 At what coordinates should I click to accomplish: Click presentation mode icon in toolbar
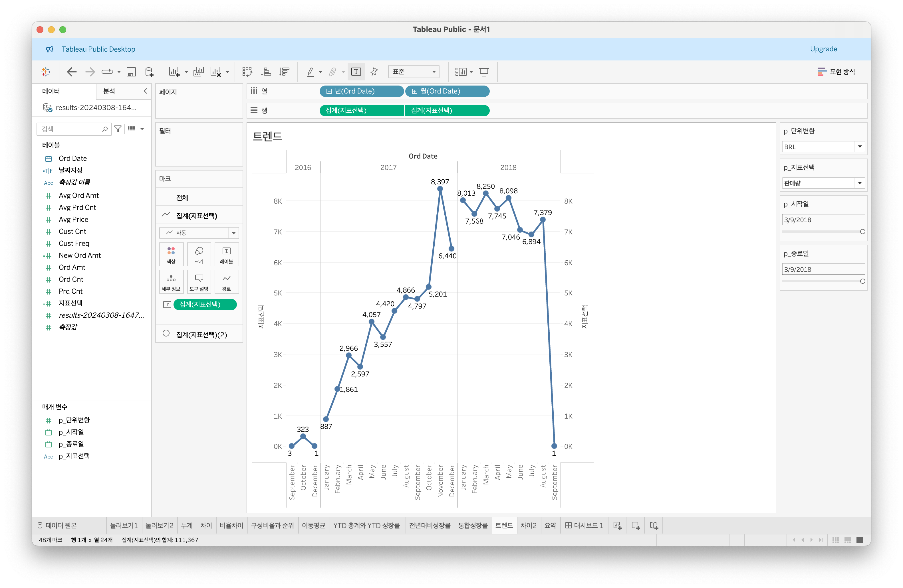[484, 72]
